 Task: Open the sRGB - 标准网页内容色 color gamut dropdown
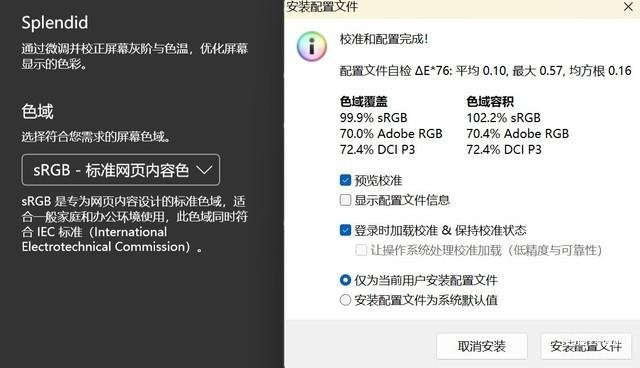point(121,170)
